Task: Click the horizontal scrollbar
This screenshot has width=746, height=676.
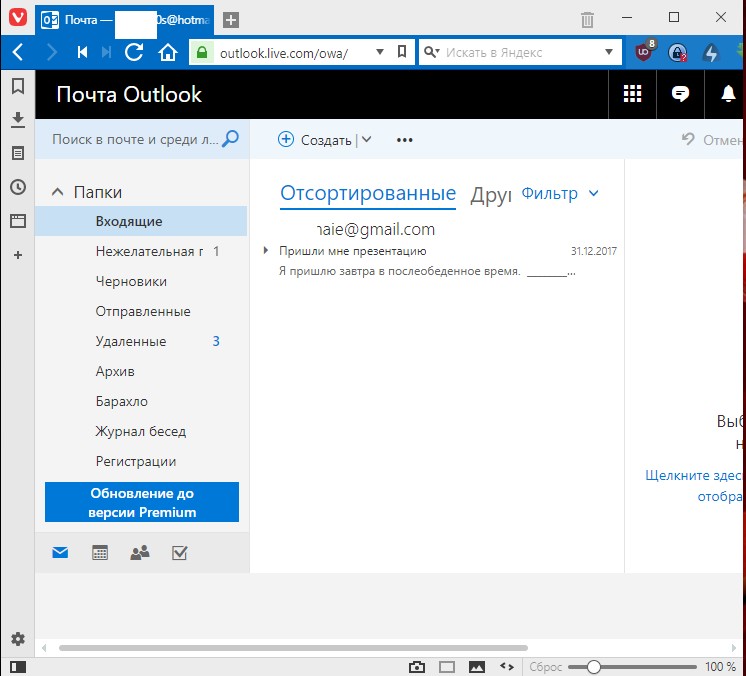Action: (293, 647)
